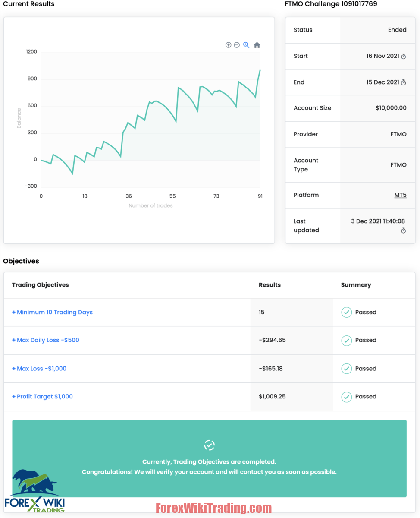420x518 pixels.
Task: Click the Current Results heading
Action: pos(29,4)
